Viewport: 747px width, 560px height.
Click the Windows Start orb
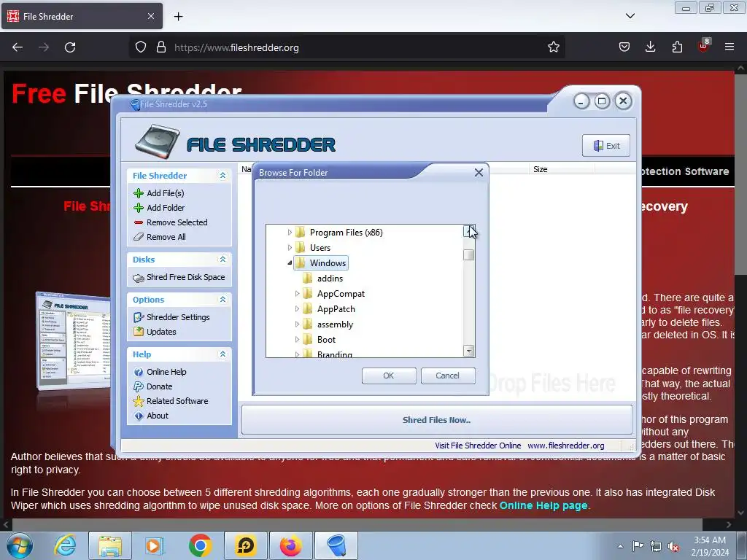(x=20, y=546)
